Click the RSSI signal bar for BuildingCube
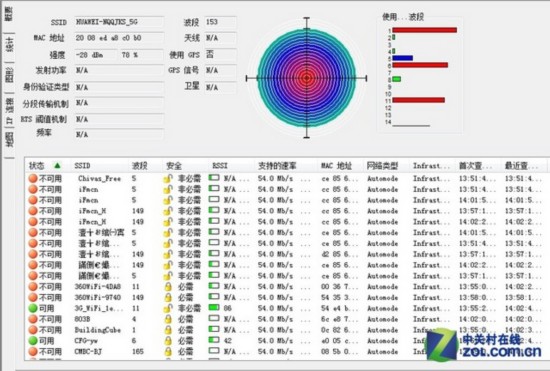The image size is (550, 371). pyautogui.click(x=214, y=329)
